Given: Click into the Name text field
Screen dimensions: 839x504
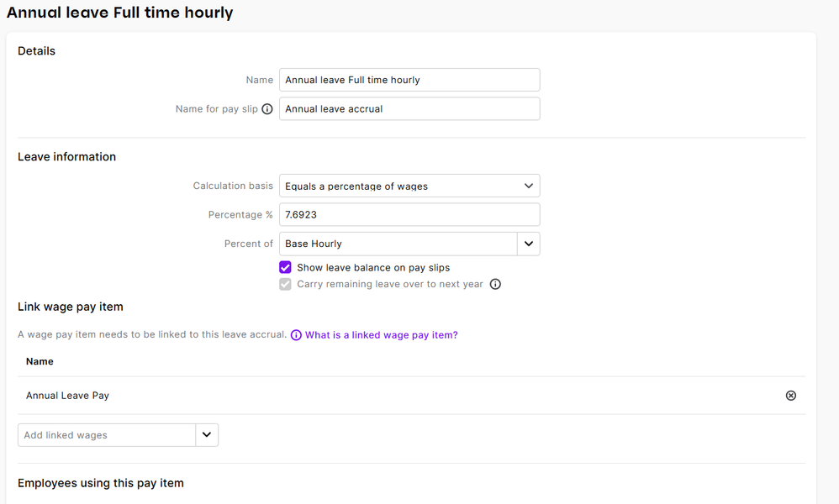Looking at the screenshot, I should click(409, 80).
